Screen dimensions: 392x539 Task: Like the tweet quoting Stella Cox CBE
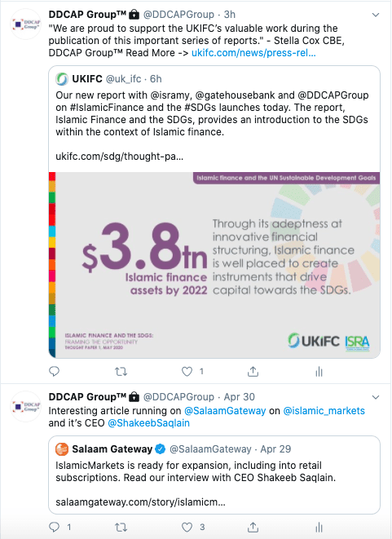pyautogui.click(x=187, y=371)
